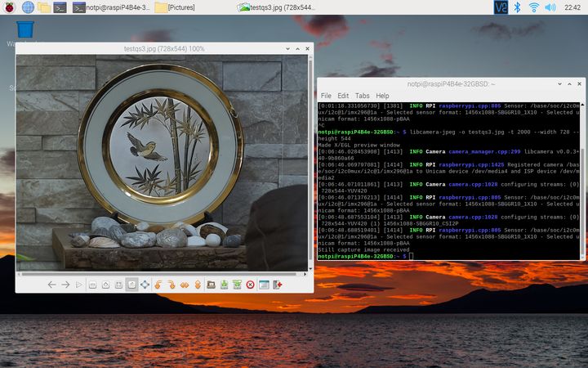Fit image to window size
Viewport: 588px width, 368px height.
[x=118, y=285]
